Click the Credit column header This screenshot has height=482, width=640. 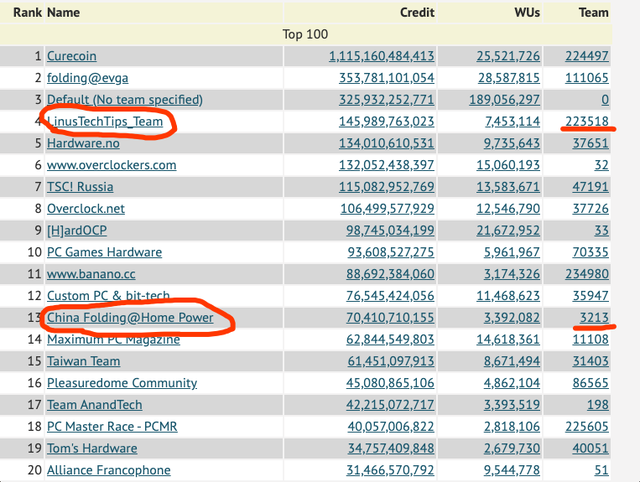point(417,13)
